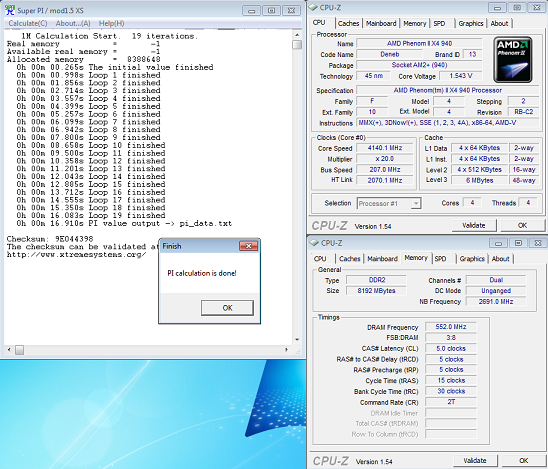
Task: Open the Processor #1 selection dropdown
Action: coord(416,203)
